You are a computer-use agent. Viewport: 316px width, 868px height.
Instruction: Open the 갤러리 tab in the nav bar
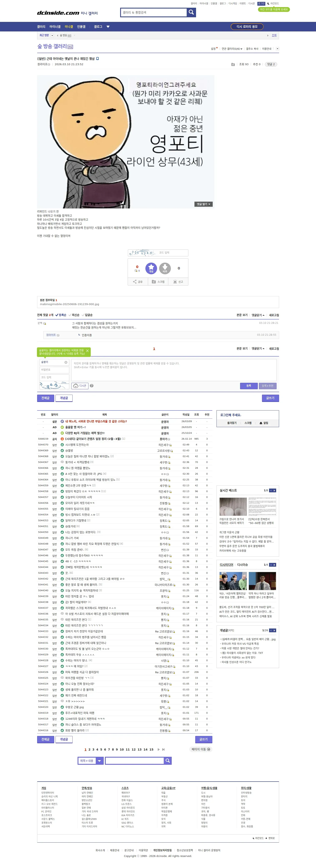click(41, 27)
